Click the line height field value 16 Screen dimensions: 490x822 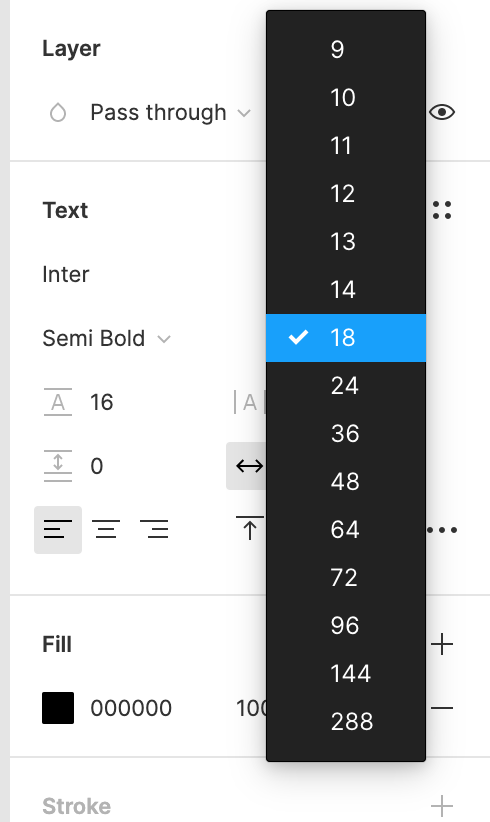(102, 402)
